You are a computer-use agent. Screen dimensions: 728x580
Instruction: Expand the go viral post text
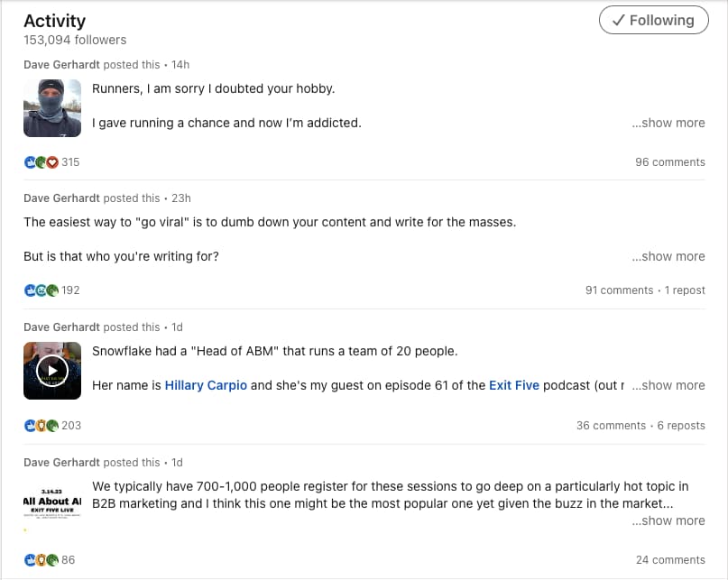[x=668, y=256]
